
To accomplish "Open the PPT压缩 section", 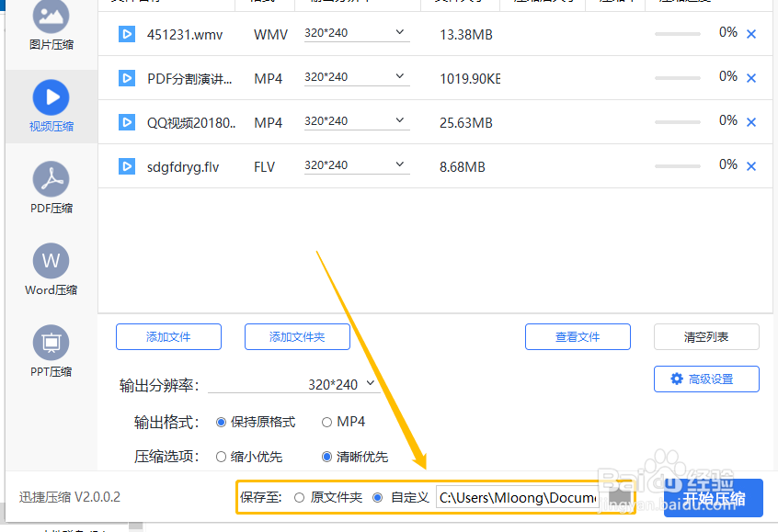I will point(51,352).
